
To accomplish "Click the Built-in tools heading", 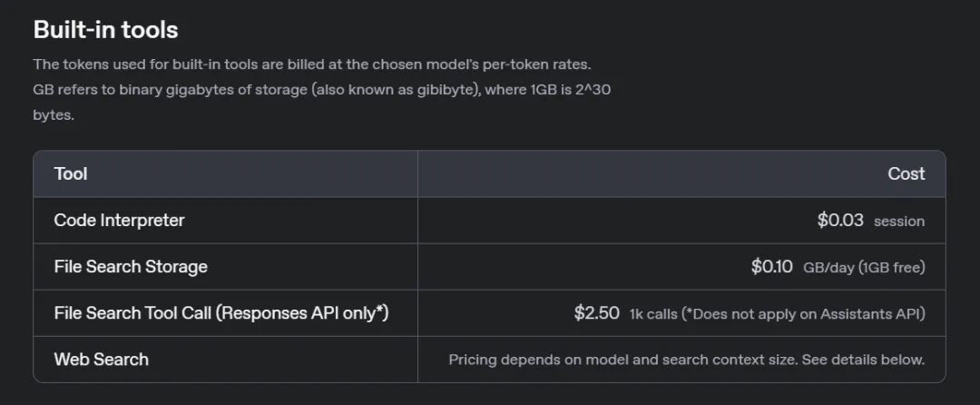I will 105,30.
